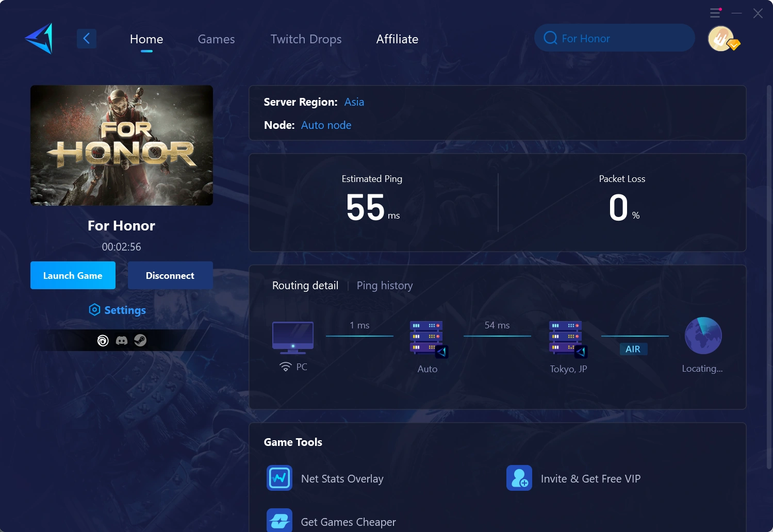Click the 1 ms hop latency label
Screen dimensions: 773x532
point(359,325)
